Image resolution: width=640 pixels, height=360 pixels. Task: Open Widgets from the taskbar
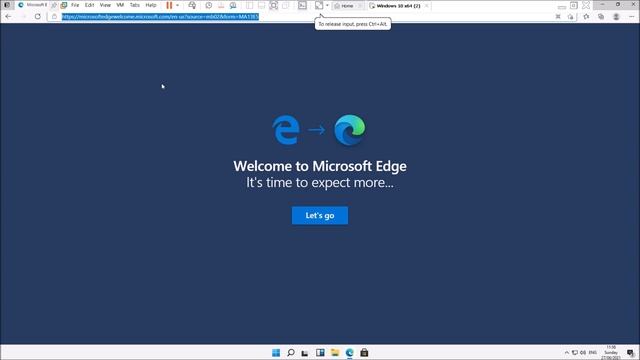(x=320, y=352)
